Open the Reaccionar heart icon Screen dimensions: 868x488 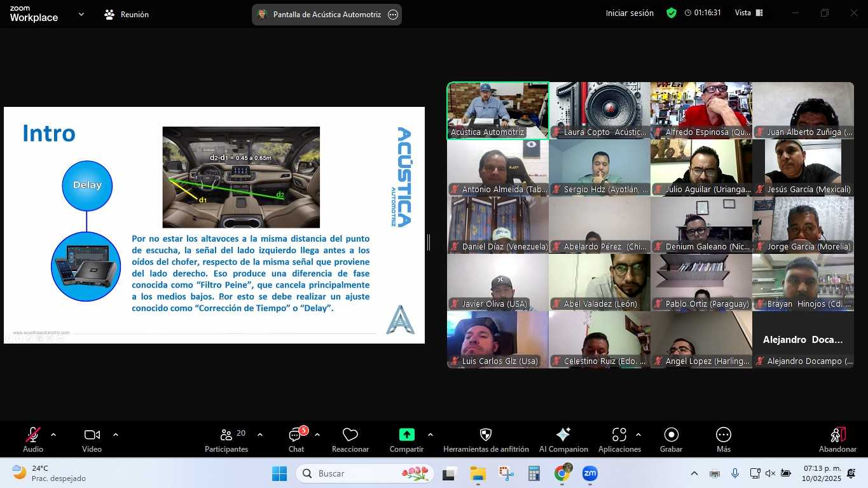click(x=350, y=435)
